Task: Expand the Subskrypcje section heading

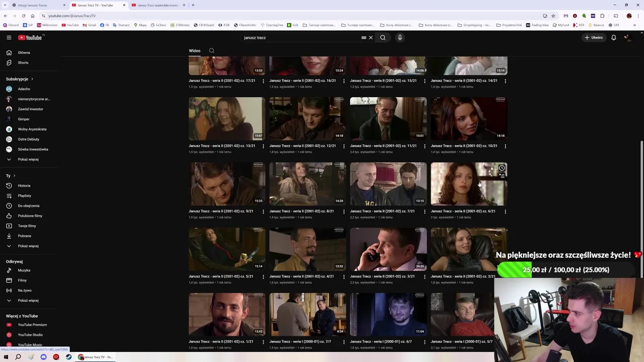Action: tap(20, 79)
